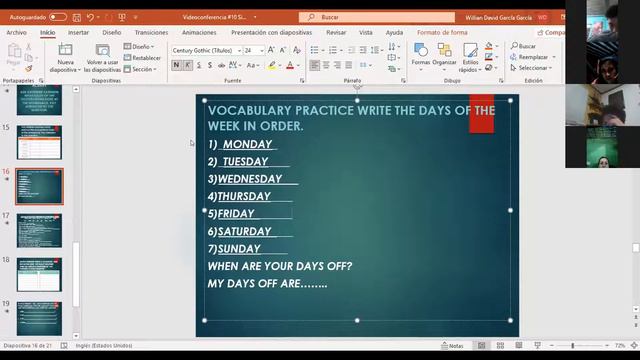Click the Compartir share button
This screenshot has height=360, width=640.
tap(550, 32)
